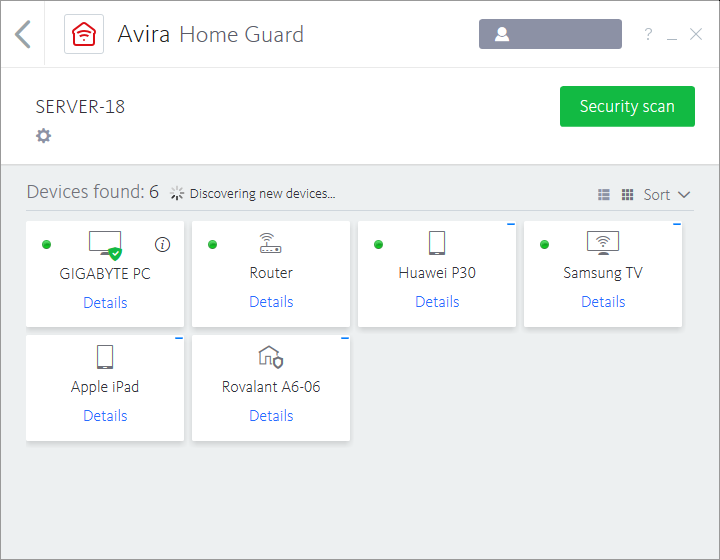Click the Apple iPad tablet icon
720x560 pixels.
105,357
